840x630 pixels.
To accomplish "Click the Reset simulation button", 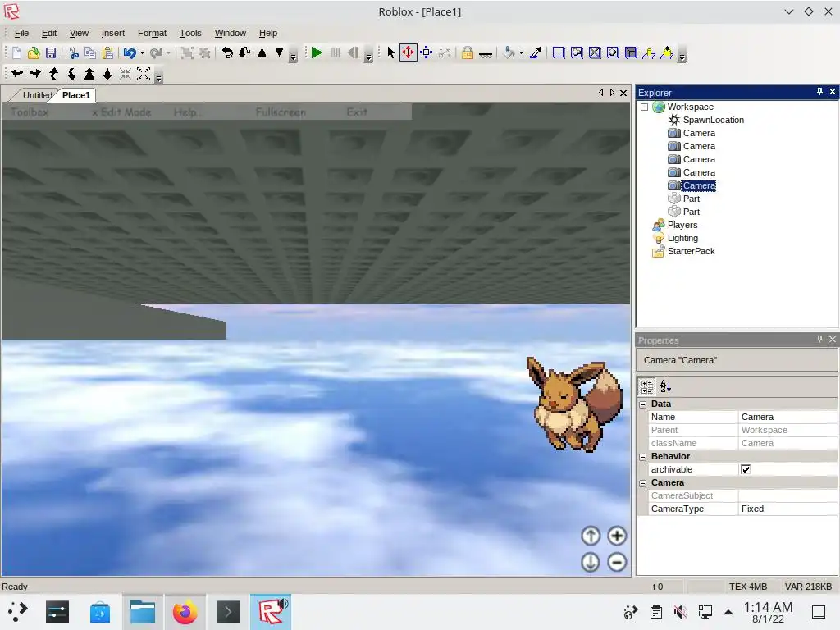I will point(353,52).
